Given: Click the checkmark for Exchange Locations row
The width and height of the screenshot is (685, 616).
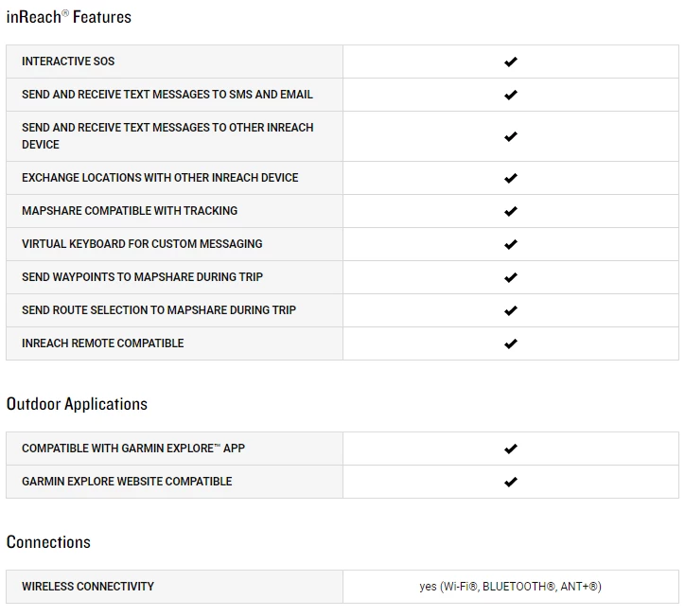Looking at the screenshot, I should coord(511,178).
